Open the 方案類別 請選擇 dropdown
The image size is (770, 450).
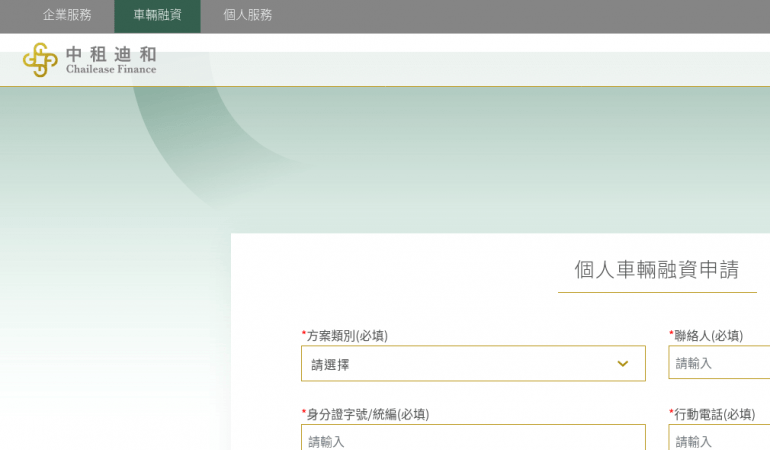[473, 364]
